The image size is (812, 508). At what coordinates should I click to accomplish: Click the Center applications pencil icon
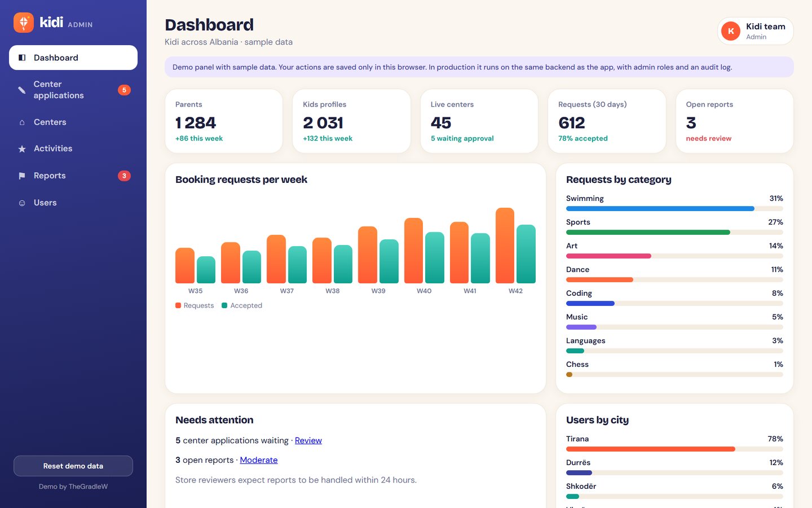click(22, 90)
